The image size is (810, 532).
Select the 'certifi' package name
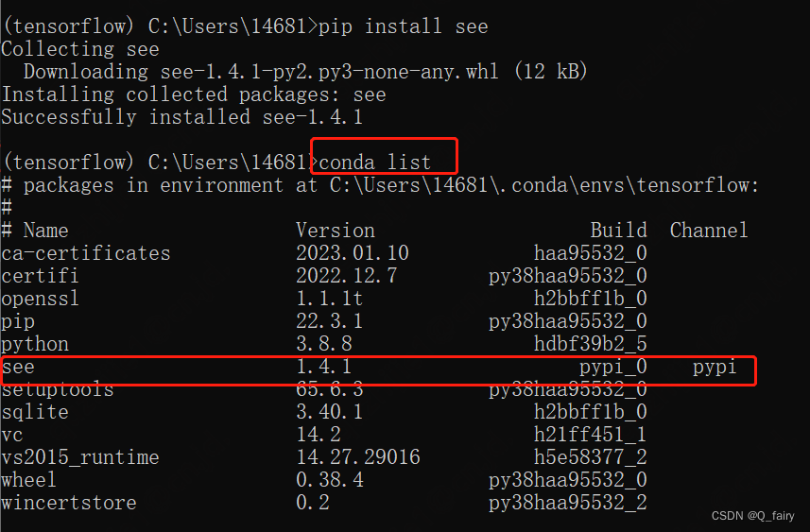pos(40,276)
